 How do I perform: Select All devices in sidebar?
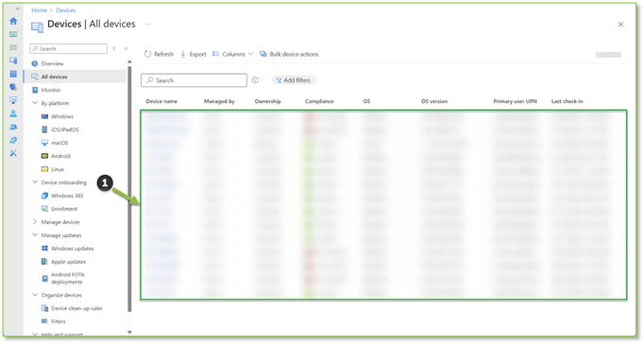point(76,77)
